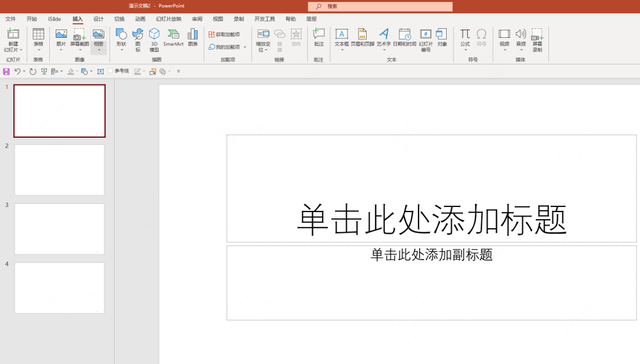Open the File (文件) tab

click(11, 19)
